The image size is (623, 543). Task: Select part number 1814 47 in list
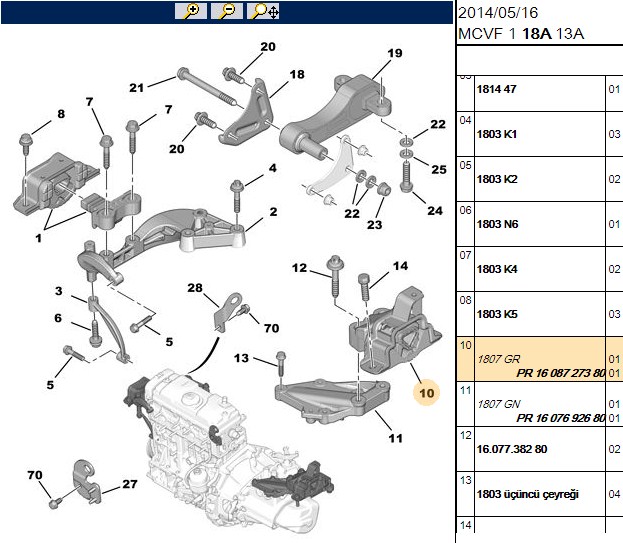[x=496, y=89]
